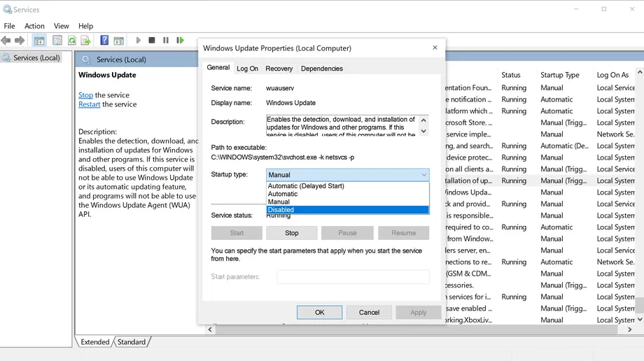
Task: Choose Manual from the startup type list
Action: pos(347,201)
